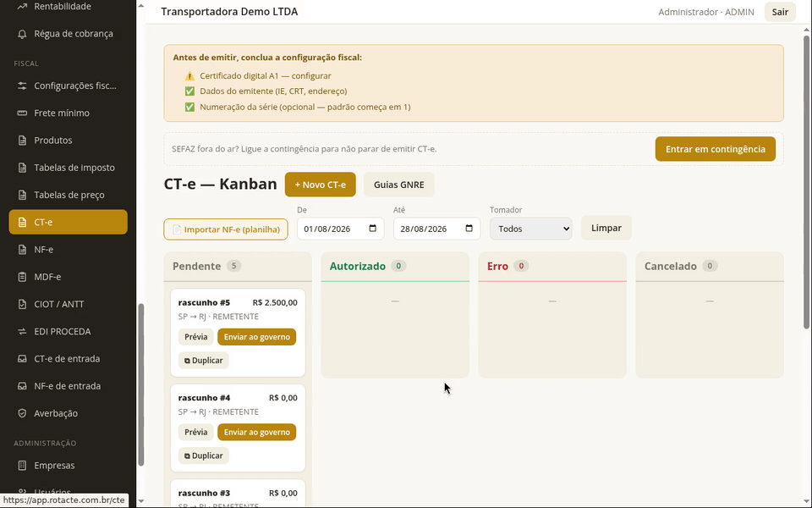Click the clipboard icon beside MDF-e

(x=22, y=277)
